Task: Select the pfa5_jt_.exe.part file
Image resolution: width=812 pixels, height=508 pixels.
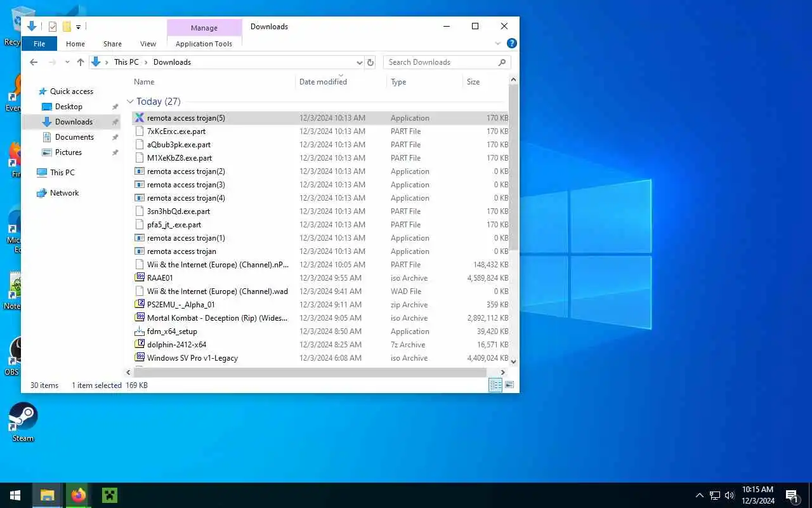Action: tap(320, 225)
